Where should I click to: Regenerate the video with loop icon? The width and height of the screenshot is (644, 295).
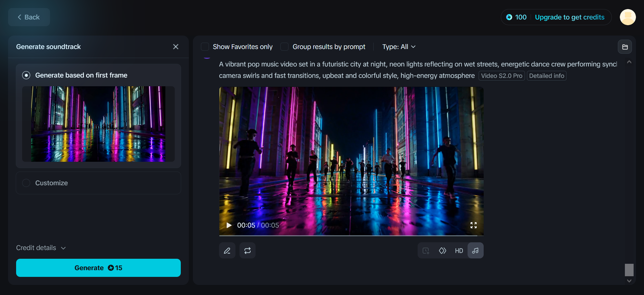tap(248, 251)
